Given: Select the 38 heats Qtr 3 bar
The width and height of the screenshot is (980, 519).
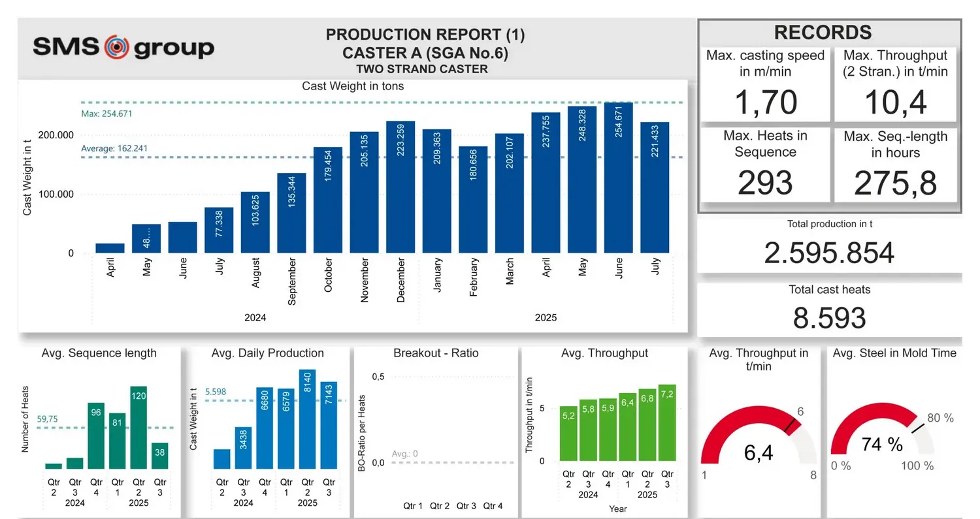Looking at the screenshot, I should [x=159, y=456].
